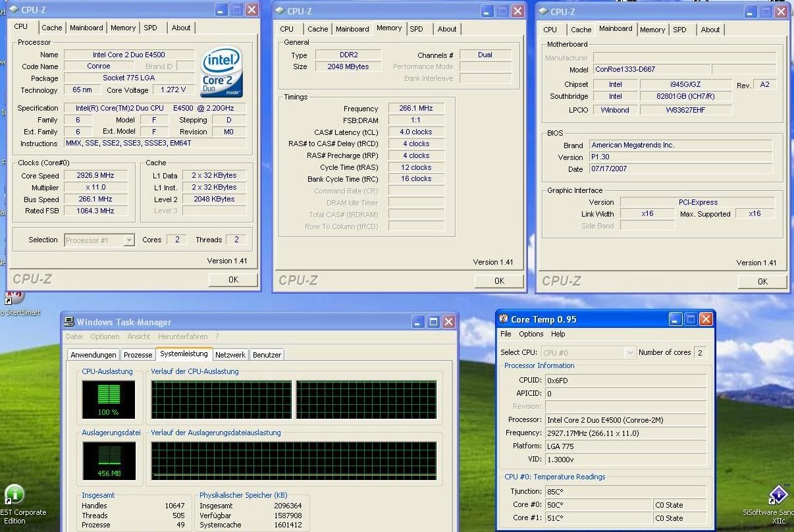Click OK in the right CPU-Z window
Image resolution: width=794 pixels, height=532 pixels.
click(762, 282)
